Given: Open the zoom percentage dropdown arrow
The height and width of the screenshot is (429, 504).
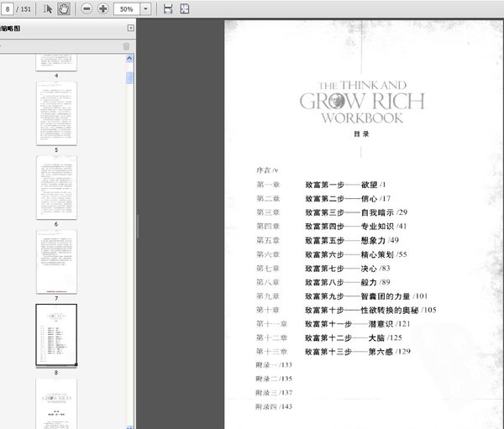Looking at the screenshot, I should point(145,9).
